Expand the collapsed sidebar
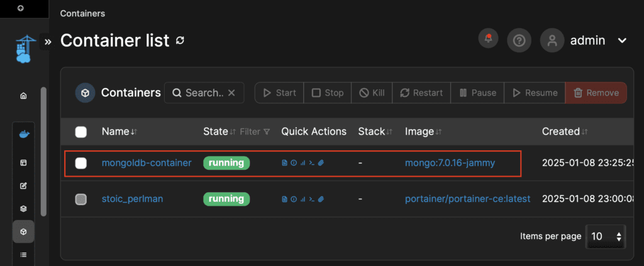The width and height of the screenshot is (644, 266). [x=47, y=42]
